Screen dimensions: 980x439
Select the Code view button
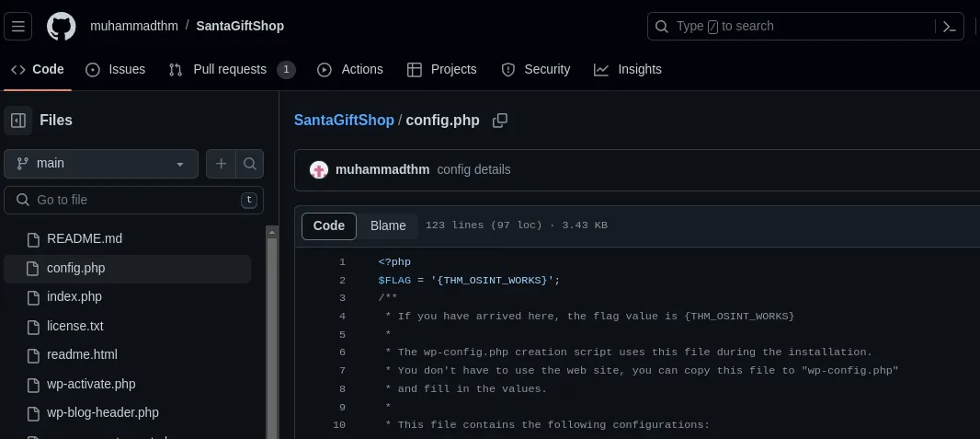[x=329, y=225]
